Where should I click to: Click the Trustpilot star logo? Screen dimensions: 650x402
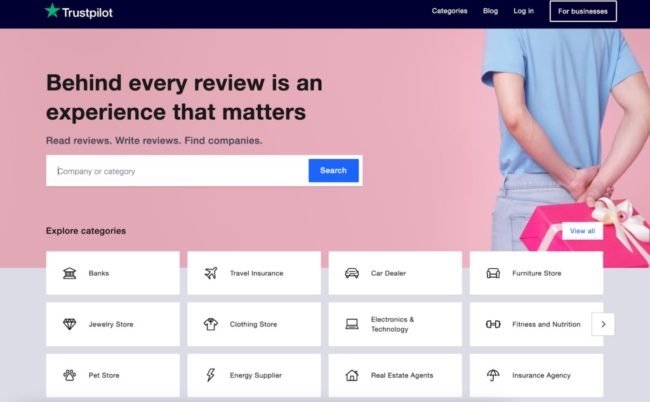pos(52,11)
